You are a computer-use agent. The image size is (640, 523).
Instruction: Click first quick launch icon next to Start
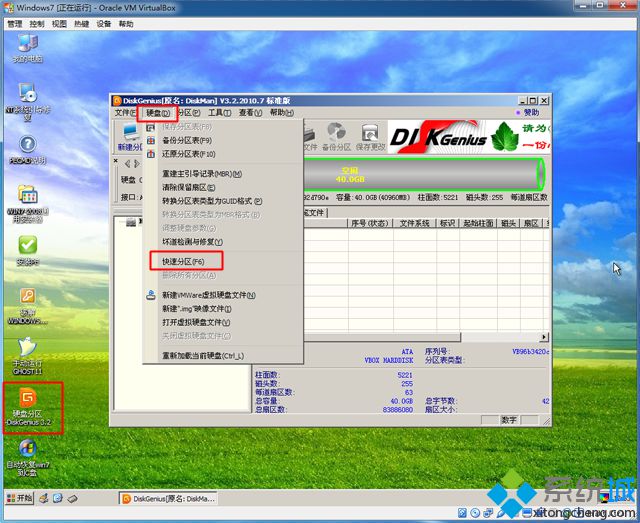click(44, 499)
